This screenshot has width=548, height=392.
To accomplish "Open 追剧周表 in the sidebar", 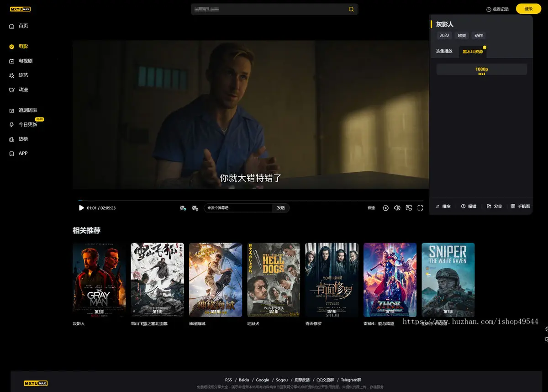I will click(23, 110).
